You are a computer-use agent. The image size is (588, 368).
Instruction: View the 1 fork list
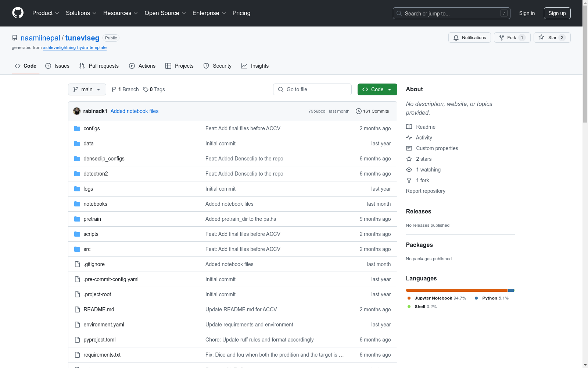tap(417, 180)
